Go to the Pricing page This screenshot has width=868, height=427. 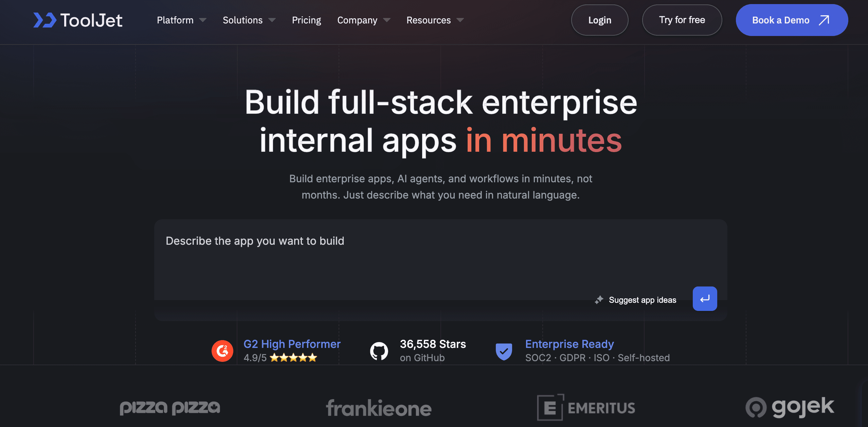pos(306,20)
